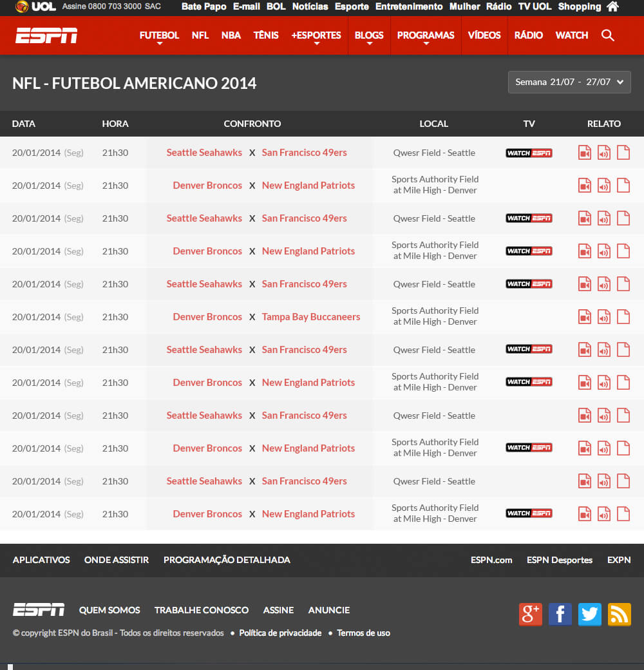Screen dimensions: 644x670
Task: Open Shopping in the UOL bar
Action: pyautogui.click(x=580, y=6)
